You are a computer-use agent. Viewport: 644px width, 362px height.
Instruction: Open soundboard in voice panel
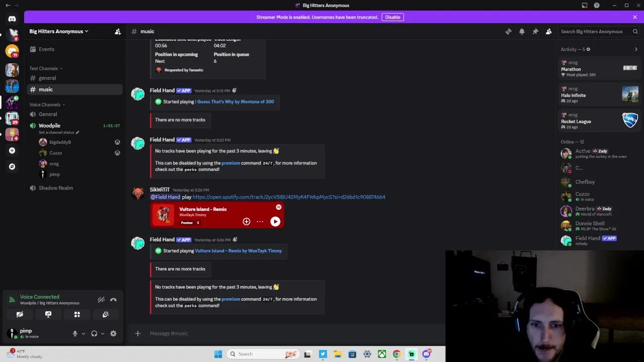[106, 314]
